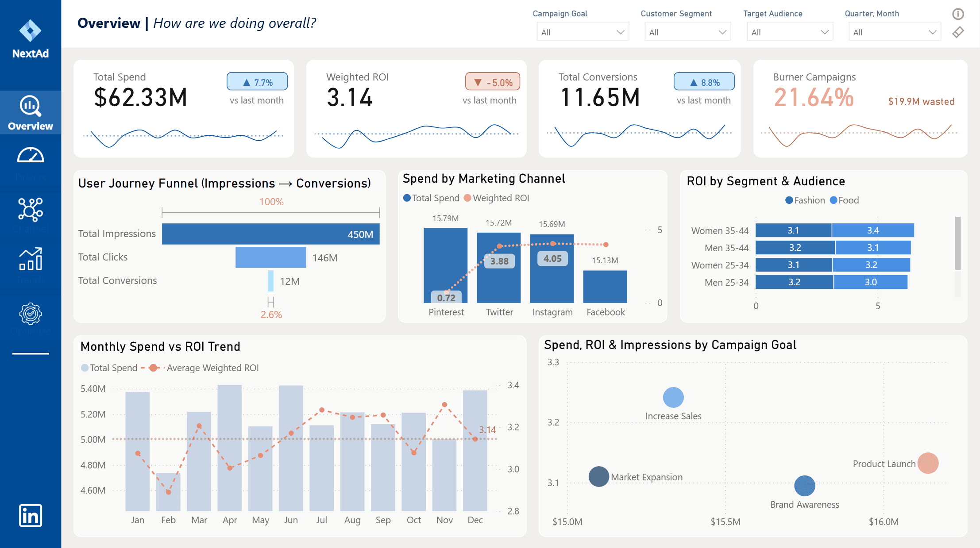
Task: Click the info circle icon
Action: (958, 14)
